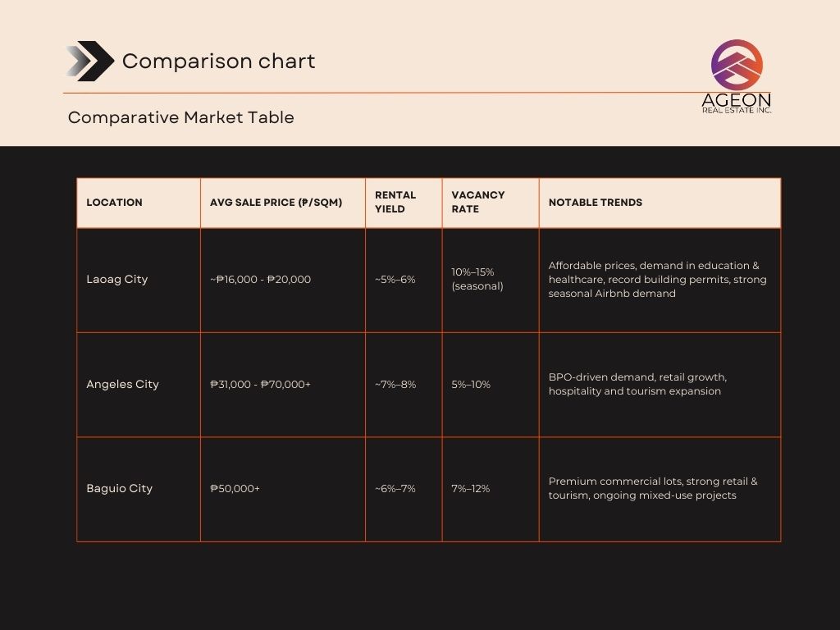840x630 pixels.
Task: Select the Comparative Market Table subtitle
Action: click(180, 117)
